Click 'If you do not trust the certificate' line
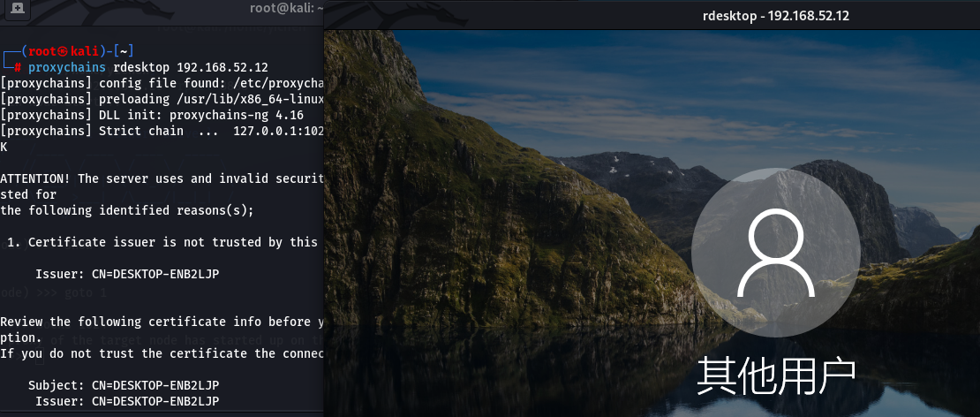Image resolution: width=980 pixels, height=417 pixels. pyautogui.click(x=162, y=354)
